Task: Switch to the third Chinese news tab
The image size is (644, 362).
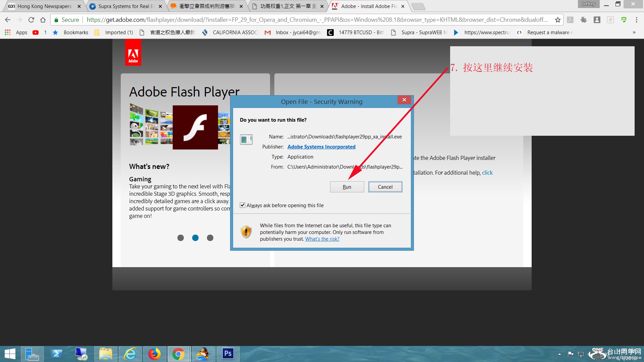Action: (207, 6)
